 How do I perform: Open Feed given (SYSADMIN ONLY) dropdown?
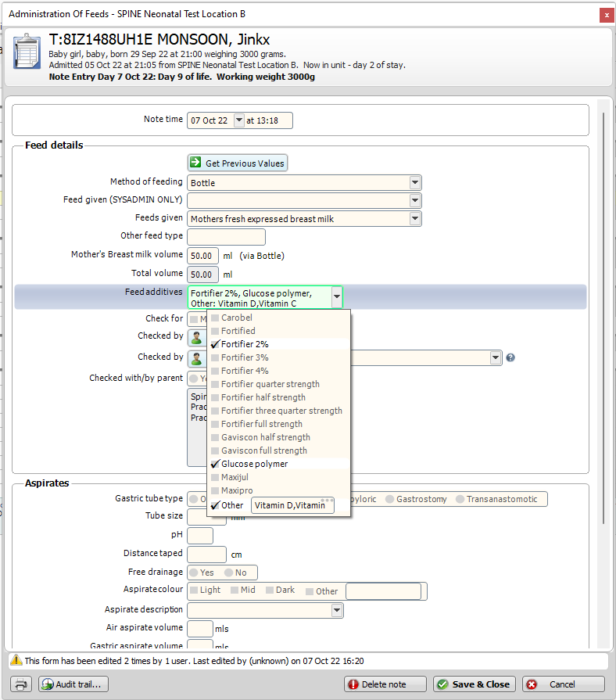click(415, 200)
